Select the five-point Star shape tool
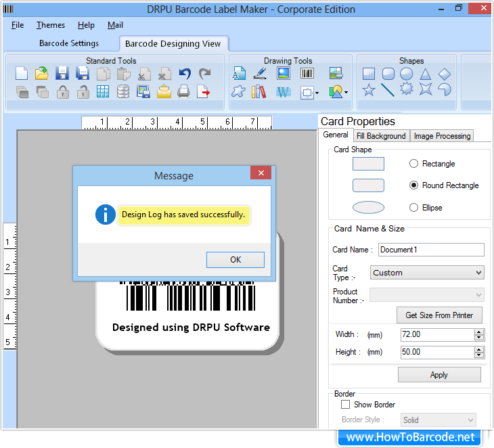The image size is (494, 448). 369,90
